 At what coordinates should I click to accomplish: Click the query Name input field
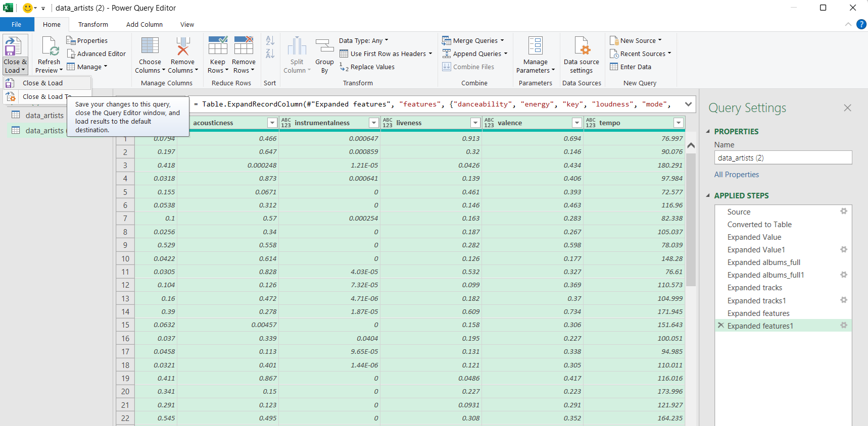pyautogui.click(x=783, y=158)
